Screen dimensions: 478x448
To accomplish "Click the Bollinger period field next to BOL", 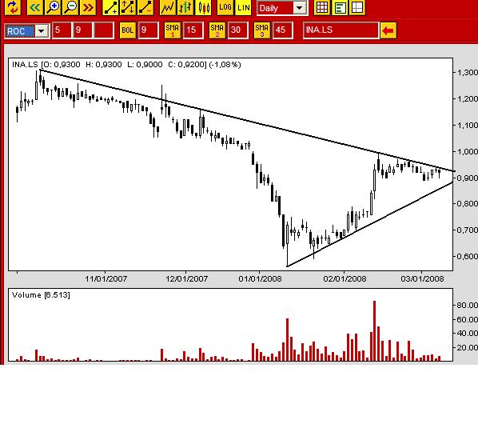I will point(149,30).
